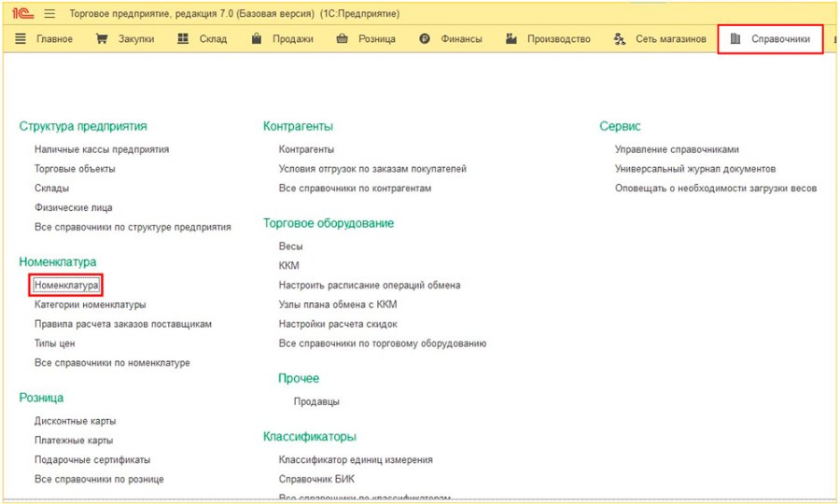The image size is (840, 504).
Task: Open Настройки расчета скидок
Action: 338,324
